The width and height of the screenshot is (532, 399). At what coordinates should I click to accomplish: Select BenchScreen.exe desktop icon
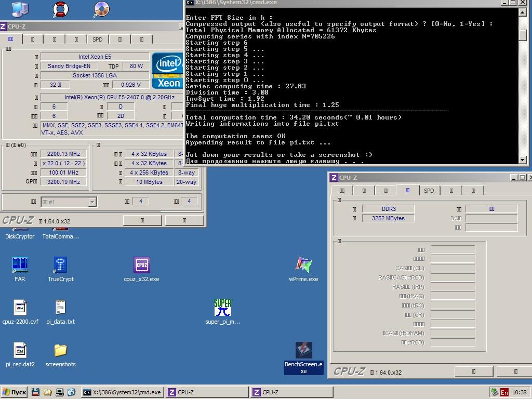tap(303, 358)
